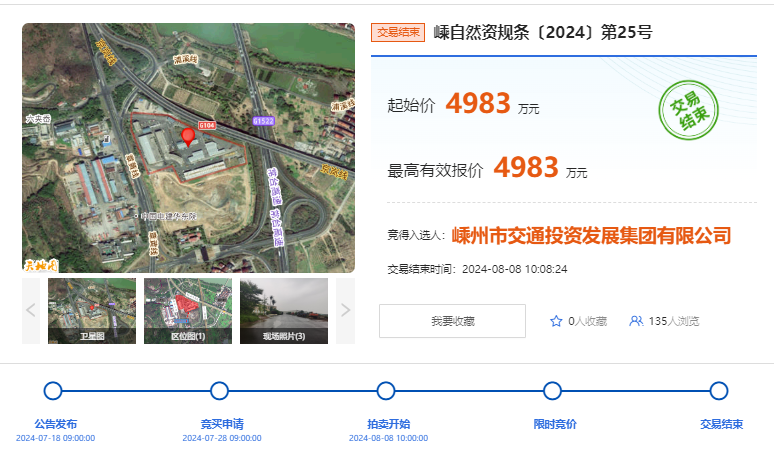Open the listing title 嵊自然资规条〔2024〕第25号
Viewport: 774px width, 457px height.
click(543, 32)
